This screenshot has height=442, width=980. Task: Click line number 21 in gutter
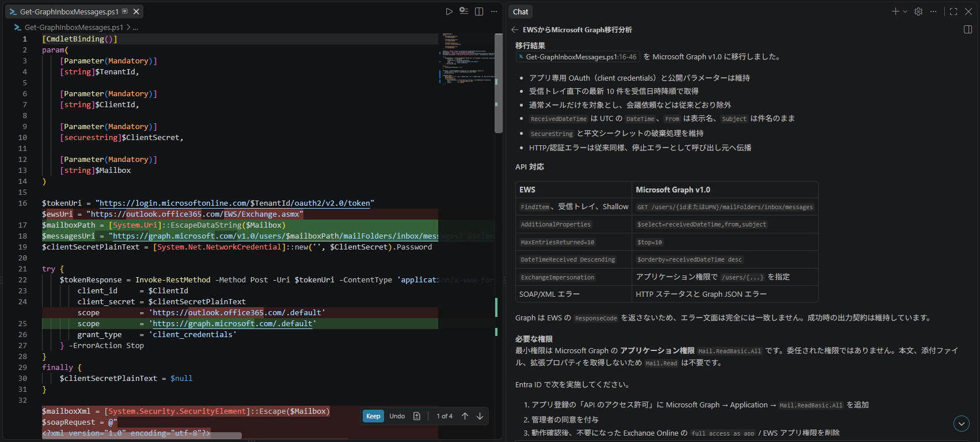click(22, 269)
